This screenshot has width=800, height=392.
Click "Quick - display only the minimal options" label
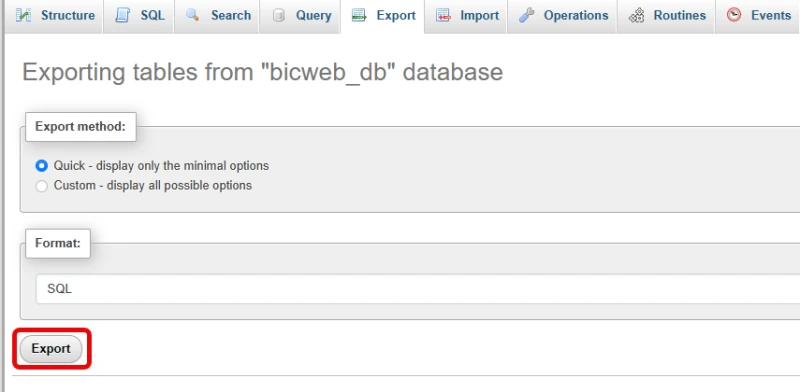[x=161, y=166]
